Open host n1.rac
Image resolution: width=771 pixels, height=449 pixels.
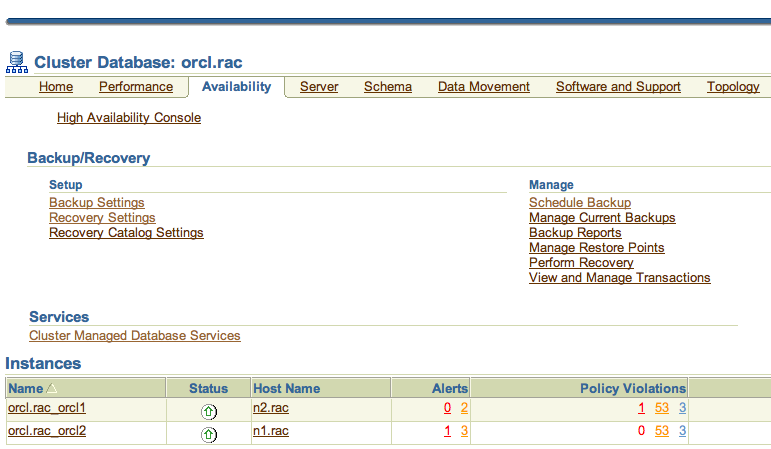click(271, 431)
